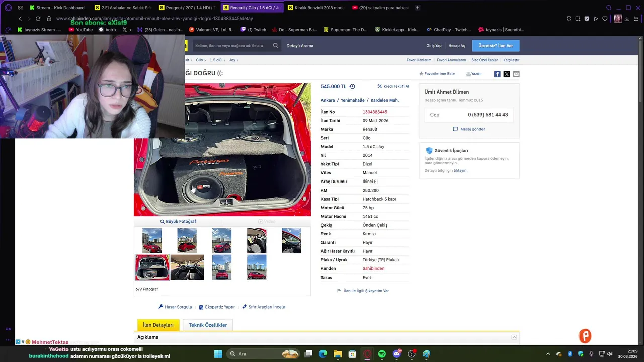Collapse the Açıklama section
This screenshot has height=362, width=644.
tap(514, 337)
